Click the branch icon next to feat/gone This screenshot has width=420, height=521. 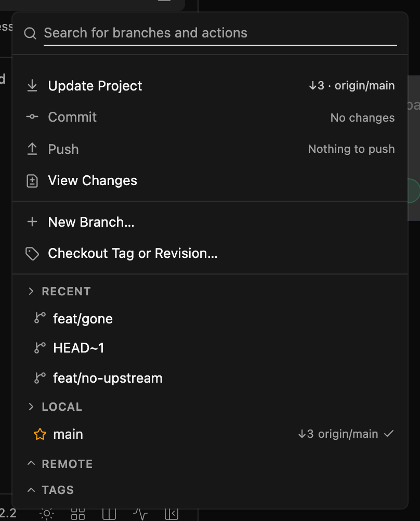40,318
